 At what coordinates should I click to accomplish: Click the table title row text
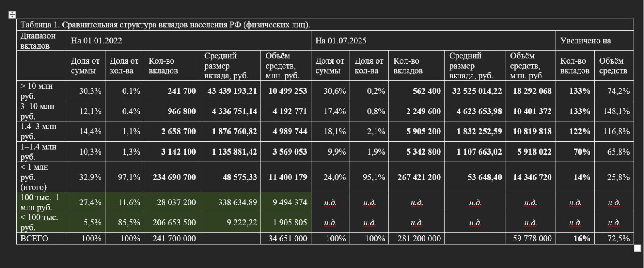click(x=165, y=25)
